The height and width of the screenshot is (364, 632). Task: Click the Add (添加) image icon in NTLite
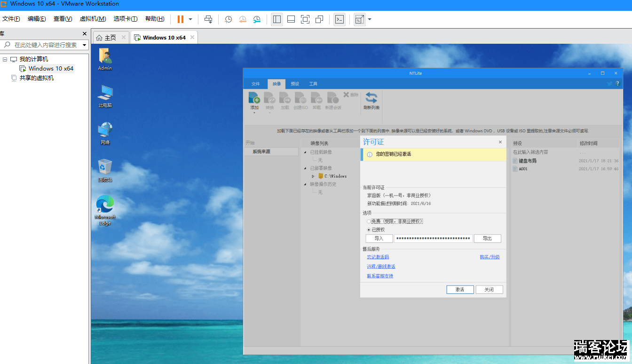tap(254, 98)
